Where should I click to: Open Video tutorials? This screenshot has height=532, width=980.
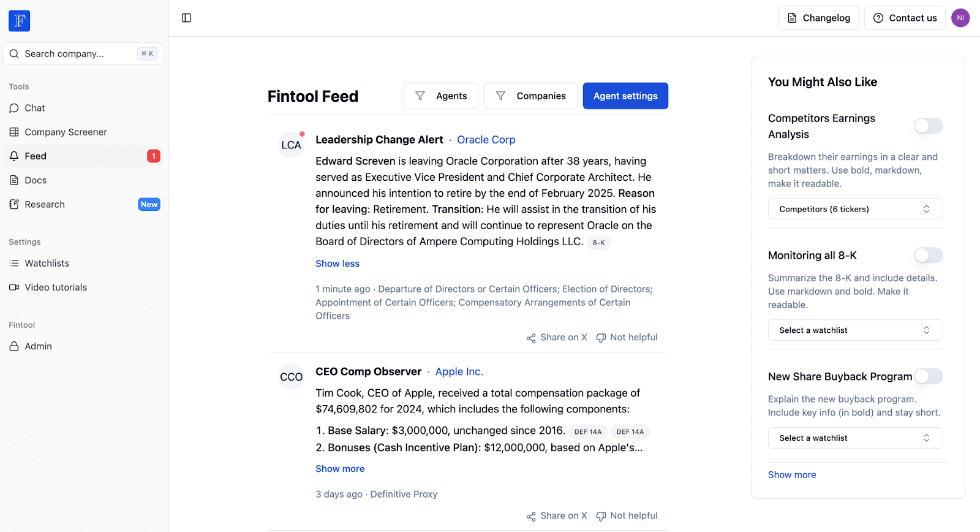click(x=55, y=287)
